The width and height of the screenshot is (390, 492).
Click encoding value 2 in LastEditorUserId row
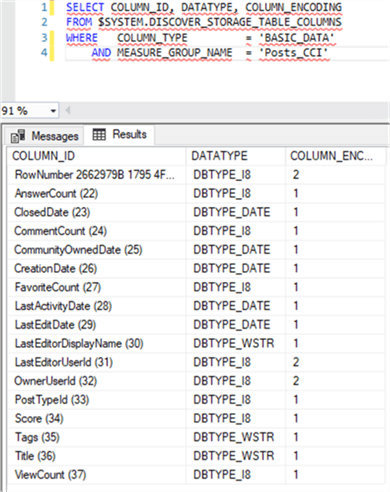pyautogui.click(x=296, y=362)
